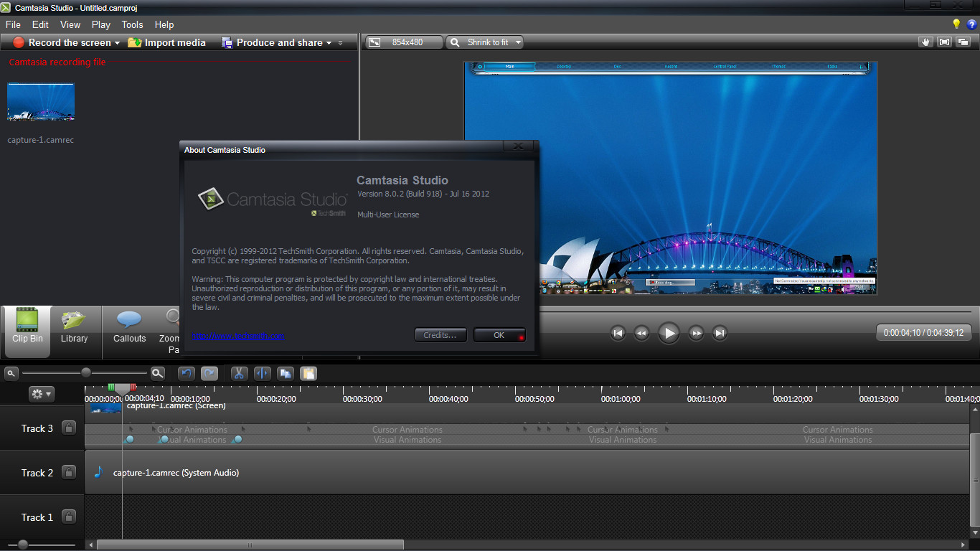Viewport: 980px width, 551px height.
Task: Toggle the lock on Track 1
Action: 69,517
